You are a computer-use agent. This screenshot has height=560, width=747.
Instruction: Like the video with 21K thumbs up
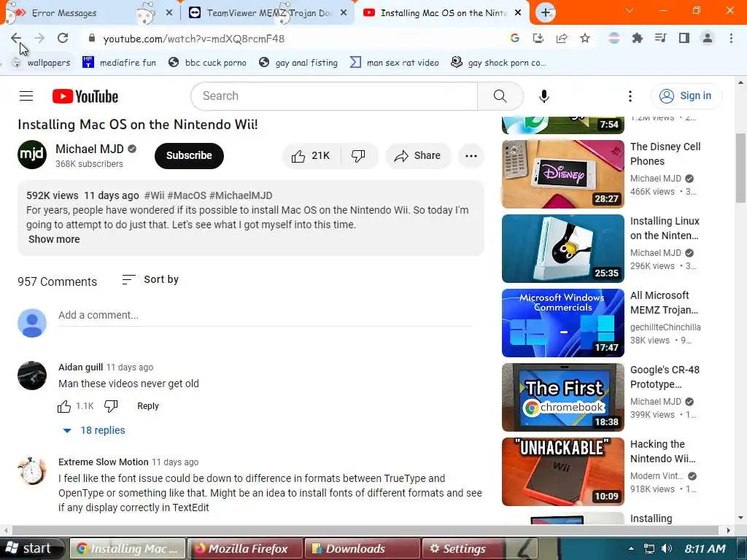tap(311, 156)
